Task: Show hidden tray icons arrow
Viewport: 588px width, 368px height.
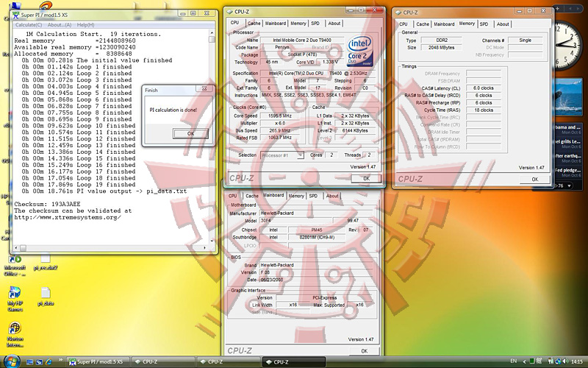Action: point(524,362)
